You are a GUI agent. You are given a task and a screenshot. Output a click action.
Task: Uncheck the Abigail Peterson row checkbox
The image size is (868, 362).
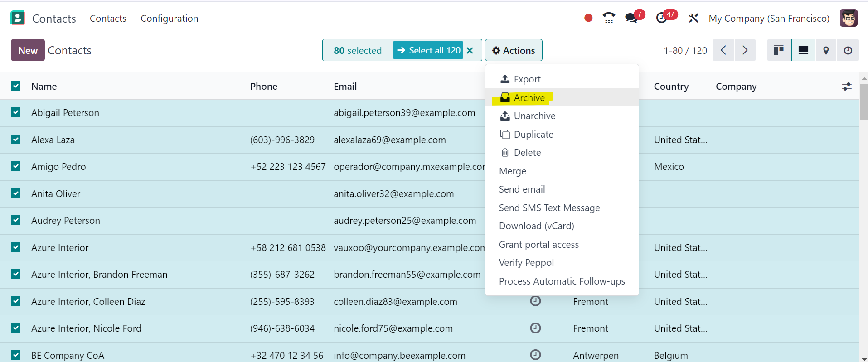coord(16,112)
